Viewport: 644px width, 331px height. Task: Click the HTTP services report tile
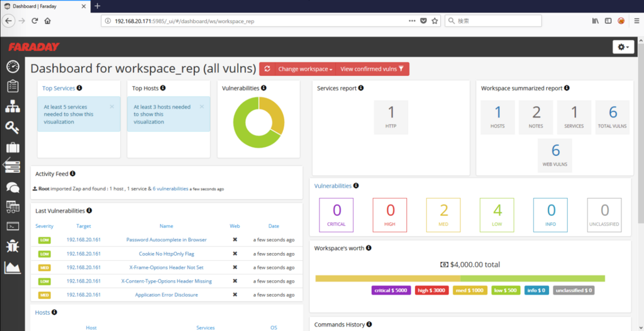(x=391, y=117)
